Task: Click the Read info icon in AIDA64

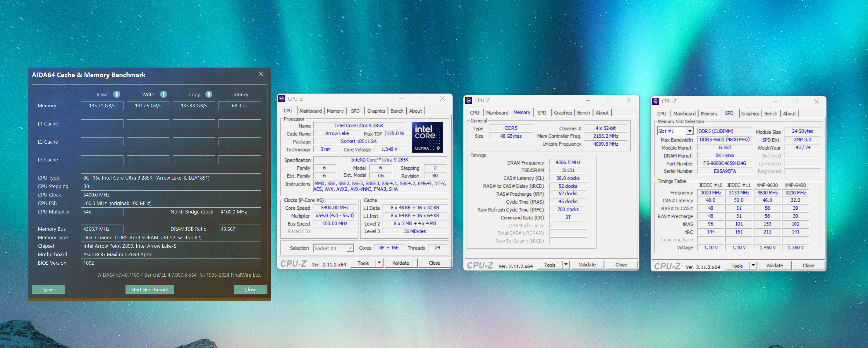Action: pyautogui.click(x=117, y=94)
